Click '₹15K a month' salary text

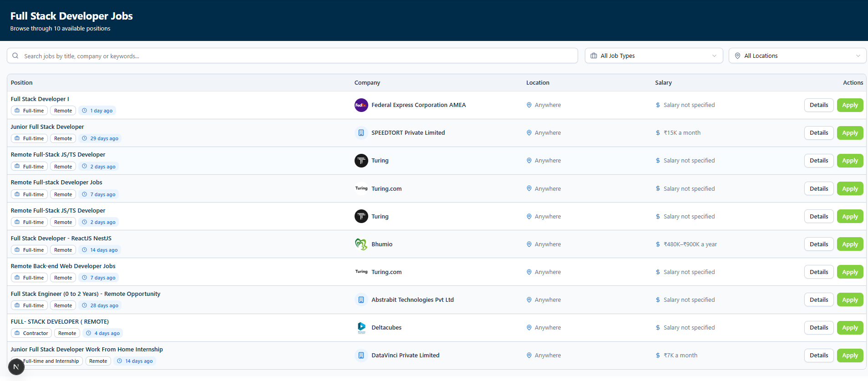pos(682,133)
